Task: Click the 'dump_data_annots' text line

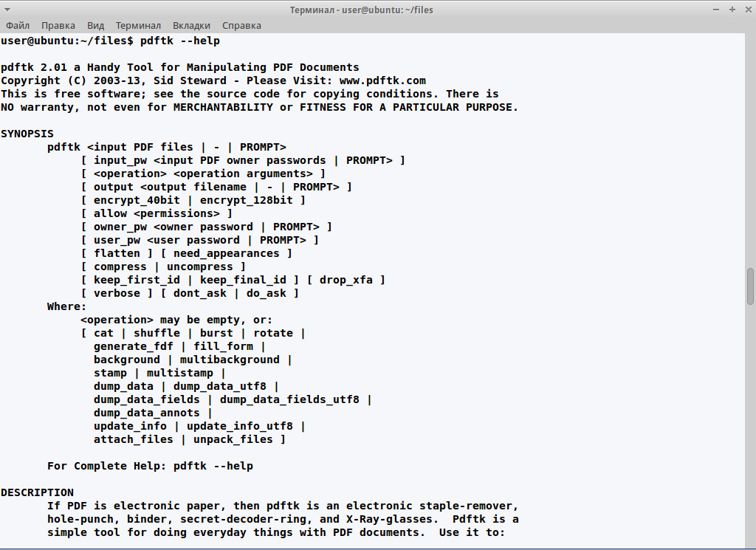Action: 147,413
